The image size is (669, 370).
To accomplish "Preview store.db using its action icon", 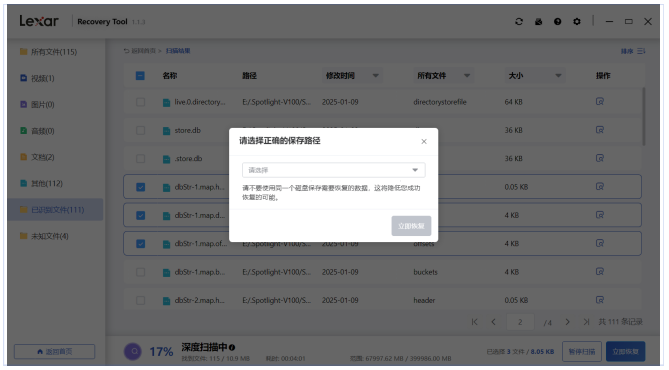I will 600,130.
